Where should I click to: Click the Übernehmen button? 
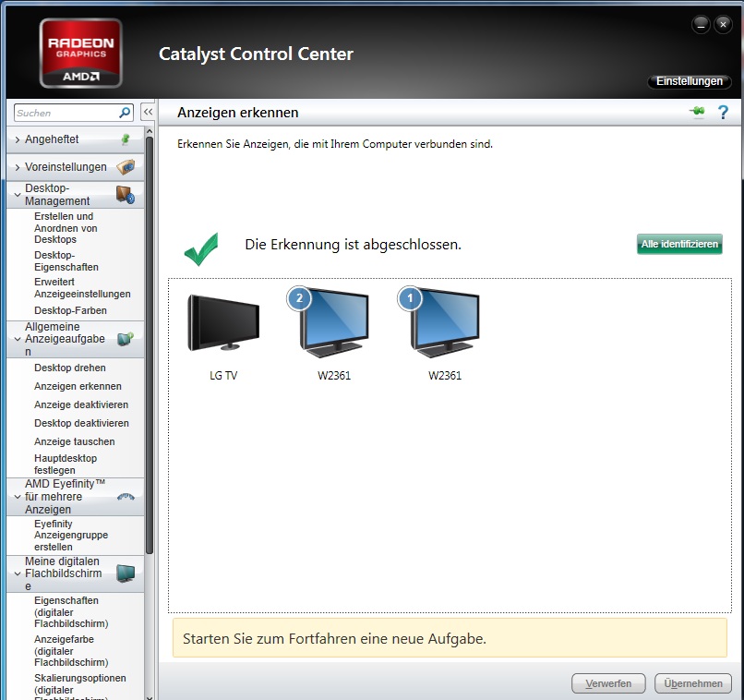(x=692, y=683)
